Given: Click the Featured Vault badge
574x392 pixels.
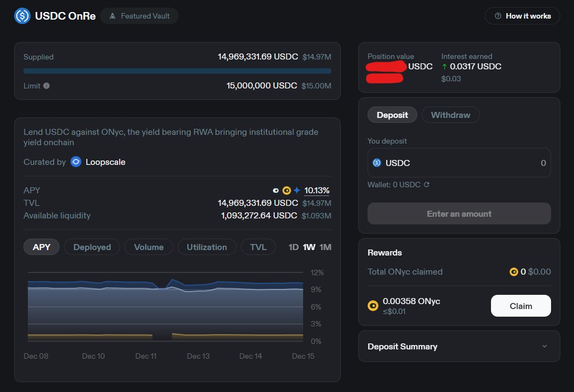Looking at the screenshot, I should [139, 16].
